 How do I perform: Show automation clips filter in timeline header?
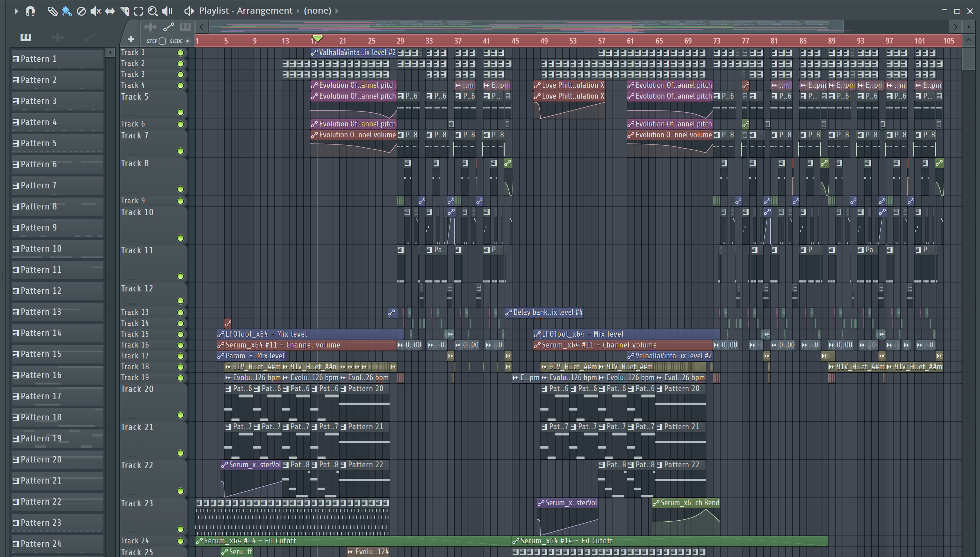click(x=168, y=27)
